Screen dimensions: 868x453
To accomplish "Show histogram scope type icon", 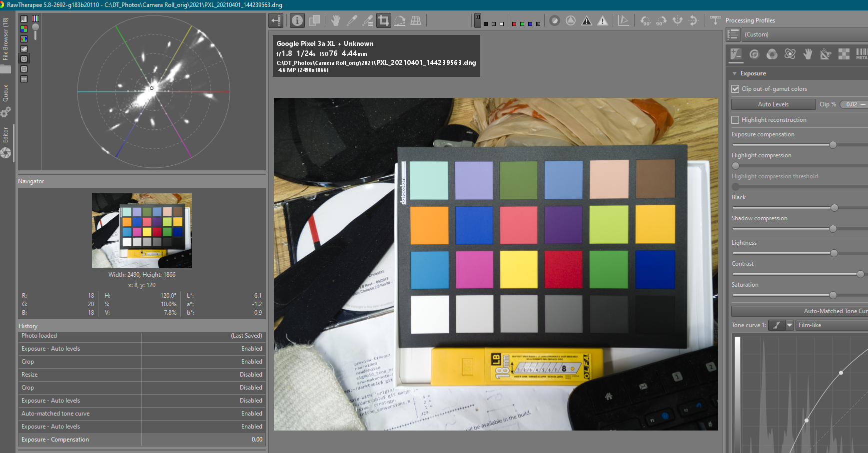I will pos(24,18).
